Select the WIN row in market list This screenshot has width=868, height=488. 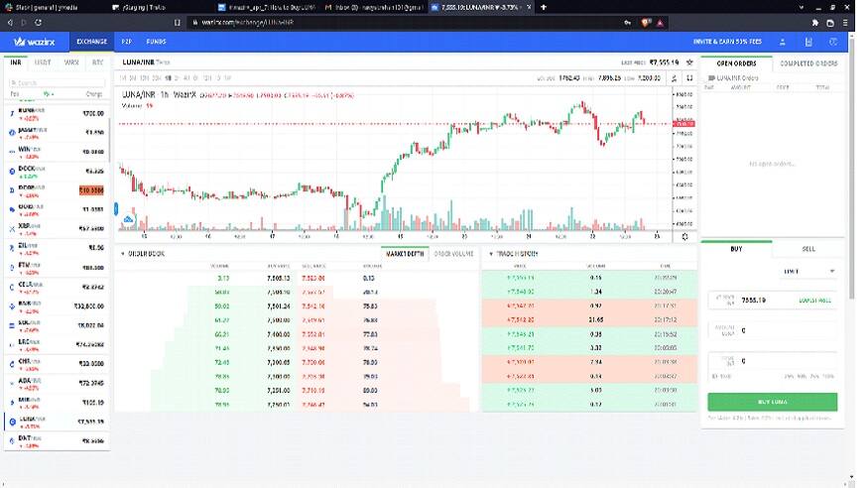coord(57,152)
